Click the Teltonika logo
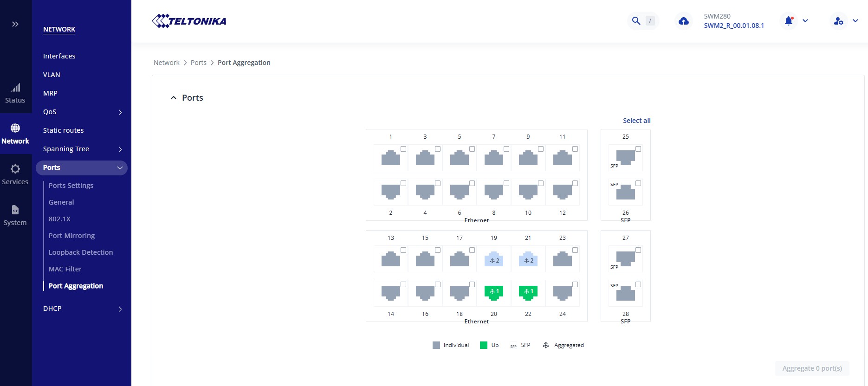Image resolution: width=868 pixels, height=386 pixels. (x=189, y=21)
